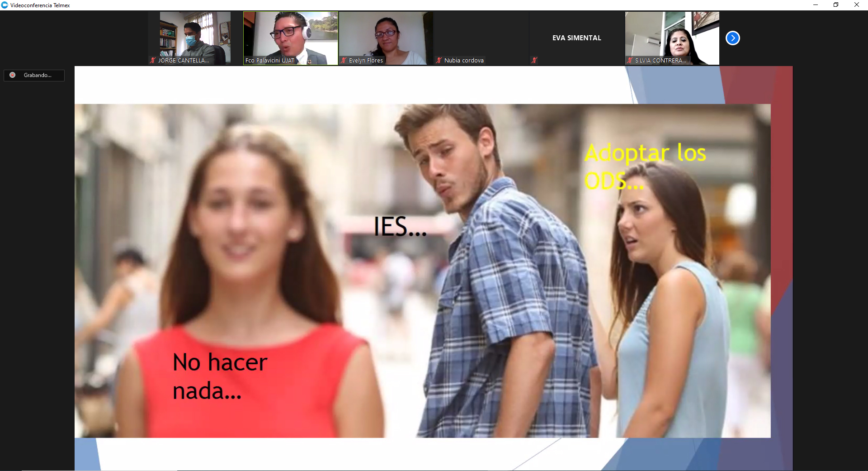Minimize the Videoconferencia Telmex window

815,5
